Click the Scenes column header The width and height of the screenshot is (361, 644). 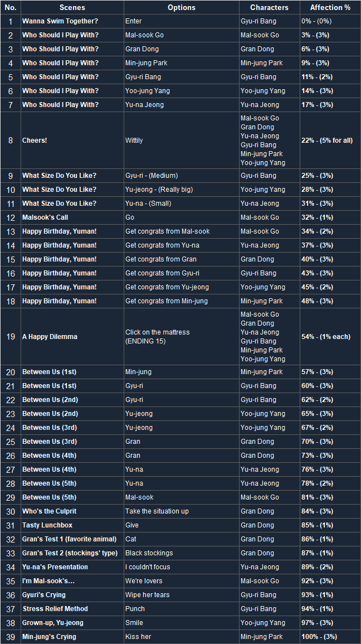click(x=72, y=8)
